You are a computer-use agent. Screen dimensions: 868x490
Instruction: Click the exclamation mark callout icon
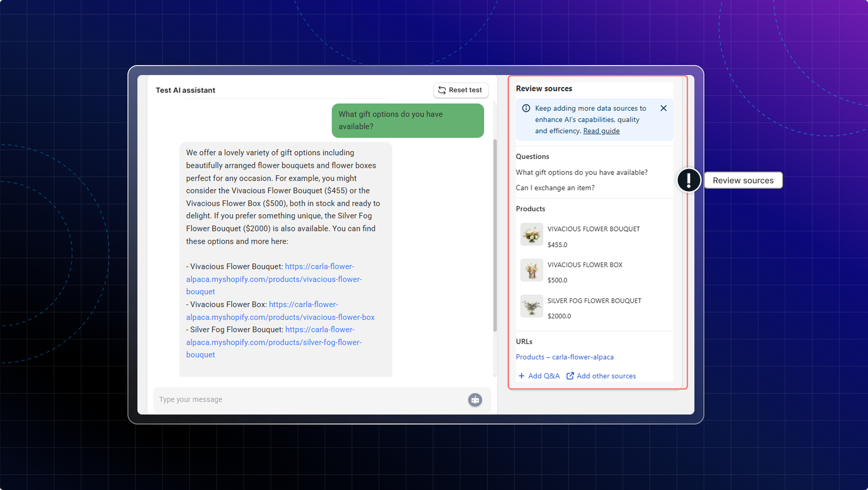tap(688, 180)
